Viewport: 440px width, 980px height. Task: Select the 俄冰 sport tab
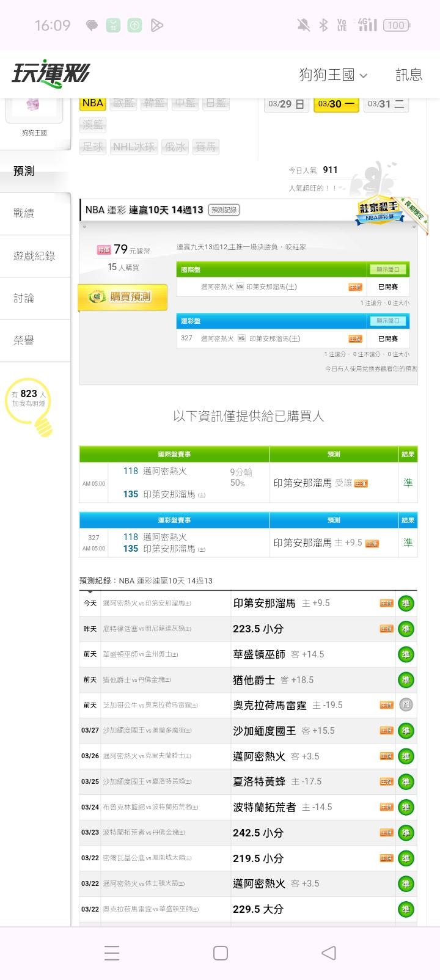[x=175, y=147]
